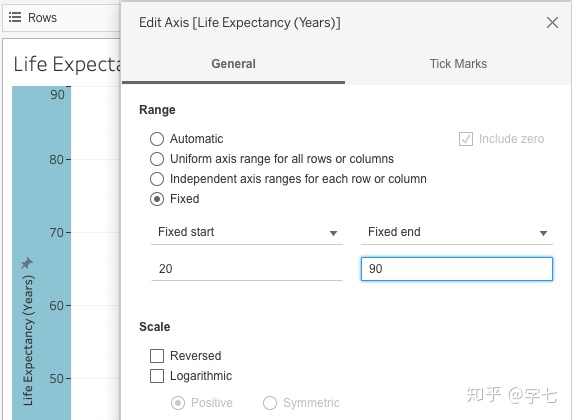Click the fixed end value field
Image resolution: width=572 pixels, height=420 pixels.
point(457,269)
